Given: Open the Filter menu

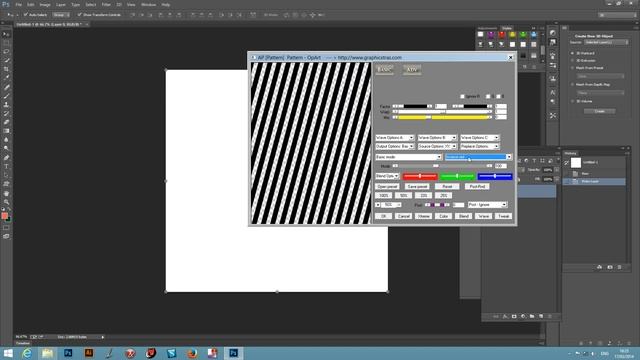Looking at the screenshot, I should click(106, 4).
